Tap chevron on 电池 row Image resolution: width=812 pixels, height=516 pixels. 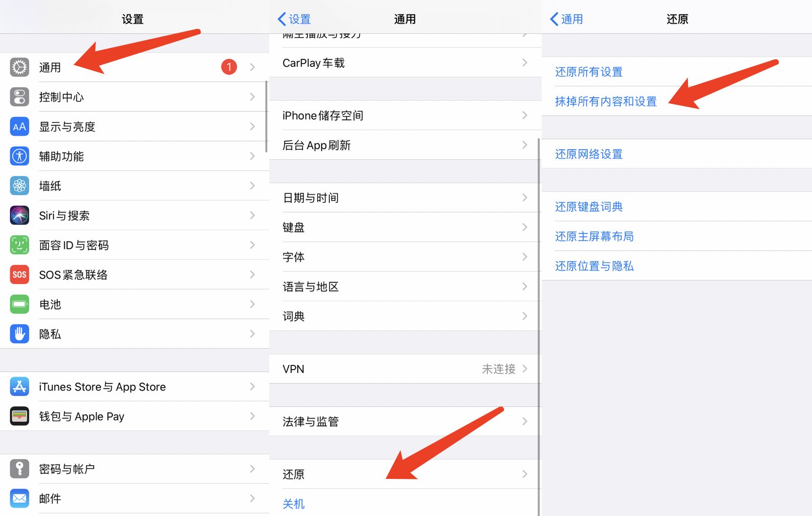(252, 305)
